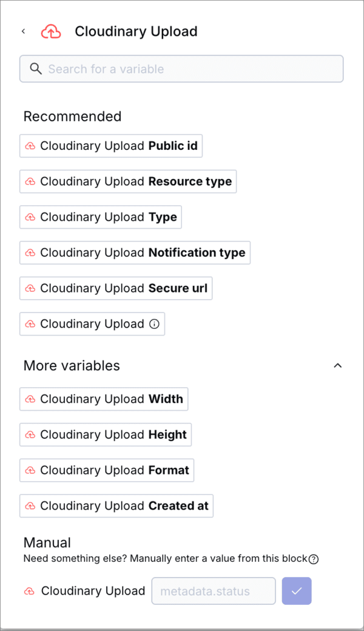Click the Cloudinary icon on the Public id chip
This screenshot has width=364, height=631.
pos(30,146)
